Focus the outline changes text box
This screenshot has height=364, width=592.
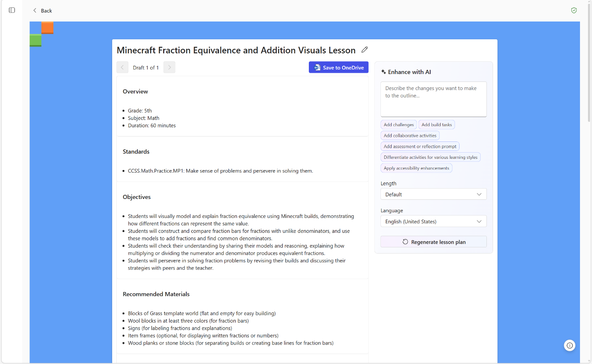[433, 99]
